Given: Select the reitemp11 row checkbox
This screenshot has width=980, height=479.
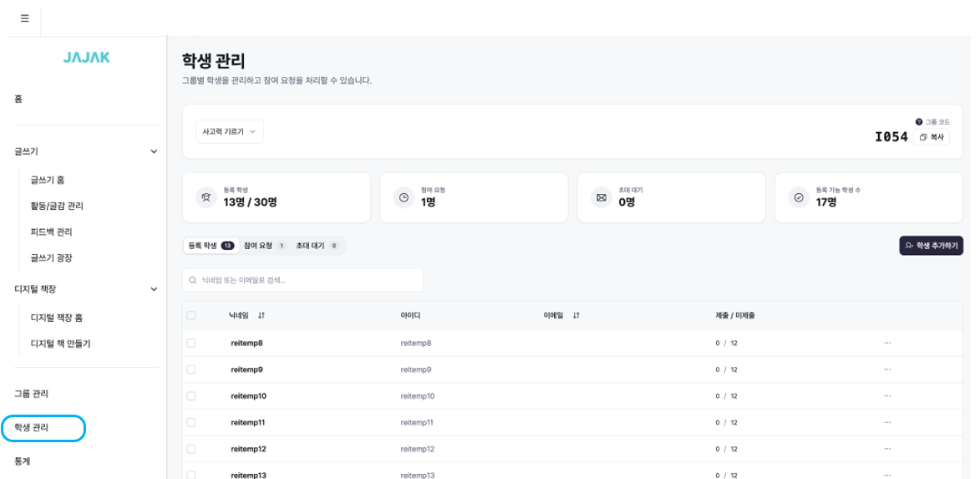Looking at the screenshot, I should (x=191, y=422).
